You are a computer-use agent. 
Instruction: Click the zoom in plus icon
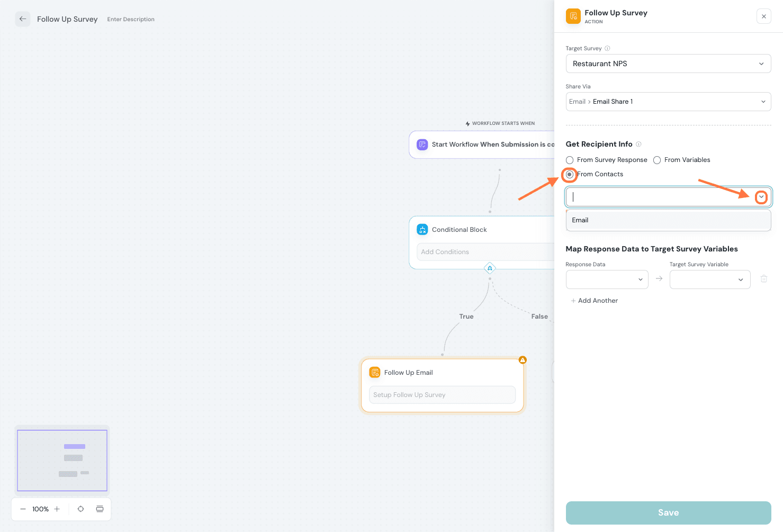(57, 509)
